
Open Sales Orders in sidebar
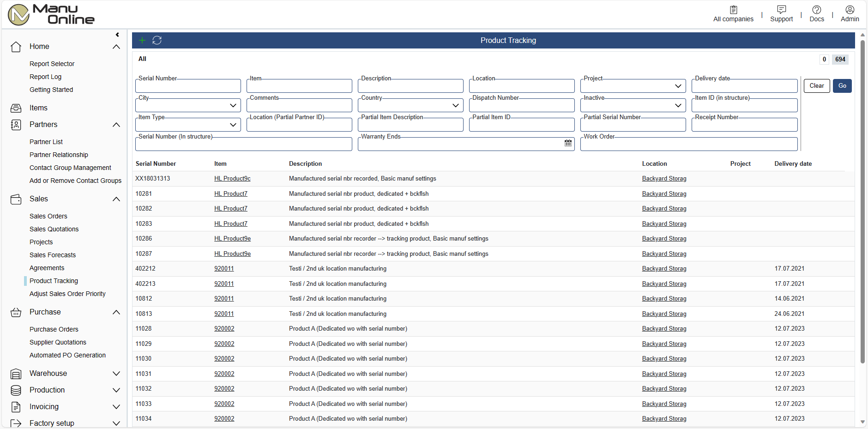[48, 216]
